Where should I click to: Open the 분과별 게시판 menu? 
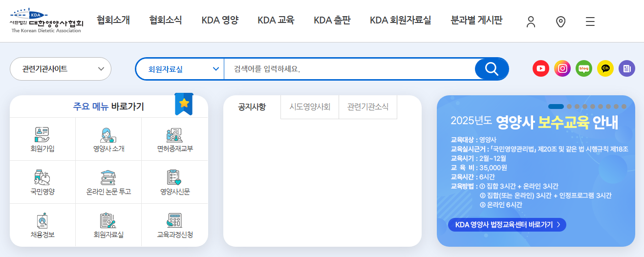pos(476,21)
